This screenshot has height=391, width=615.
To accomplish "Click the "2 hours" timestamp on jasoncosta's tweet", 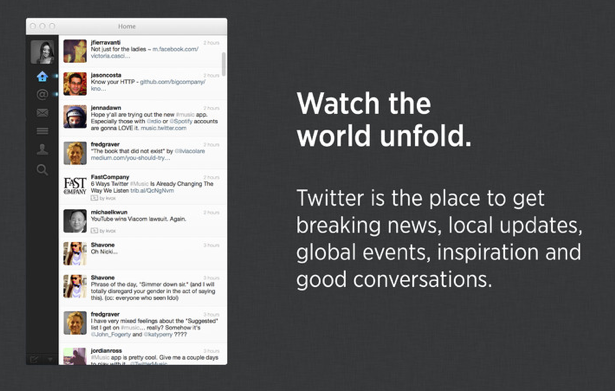I will (211, 75).
